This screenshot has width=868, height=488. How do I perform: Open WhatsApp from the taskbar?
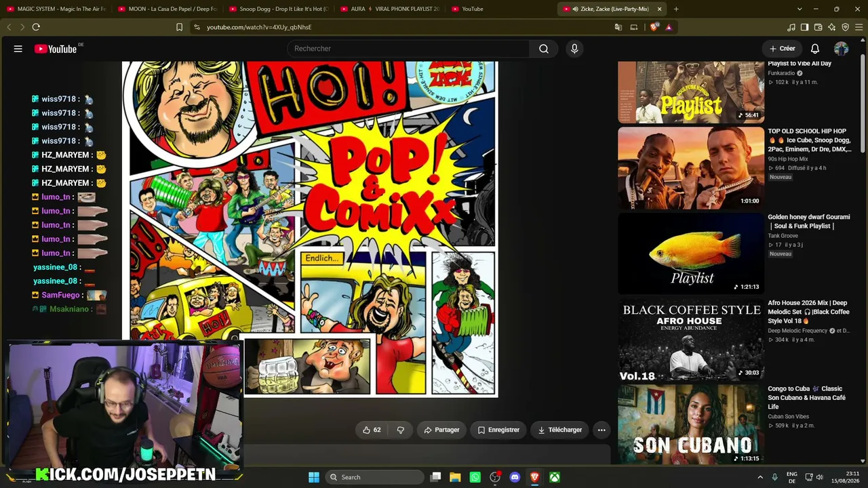[x=475, y=477]
